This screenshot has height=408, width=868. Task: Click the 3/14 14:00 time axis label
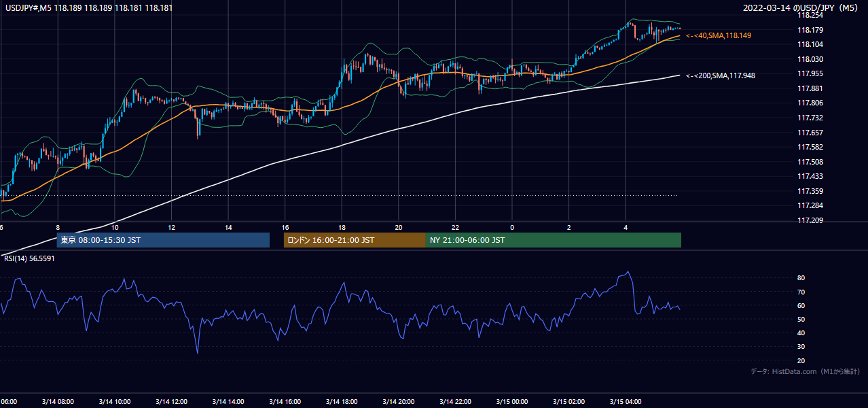[x=228, y=402]
